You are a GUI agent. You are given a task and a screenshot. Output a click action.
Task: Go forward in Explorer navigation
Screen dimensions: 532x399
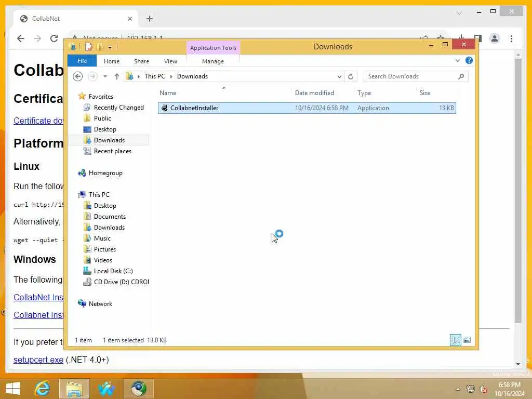[92, 76]
